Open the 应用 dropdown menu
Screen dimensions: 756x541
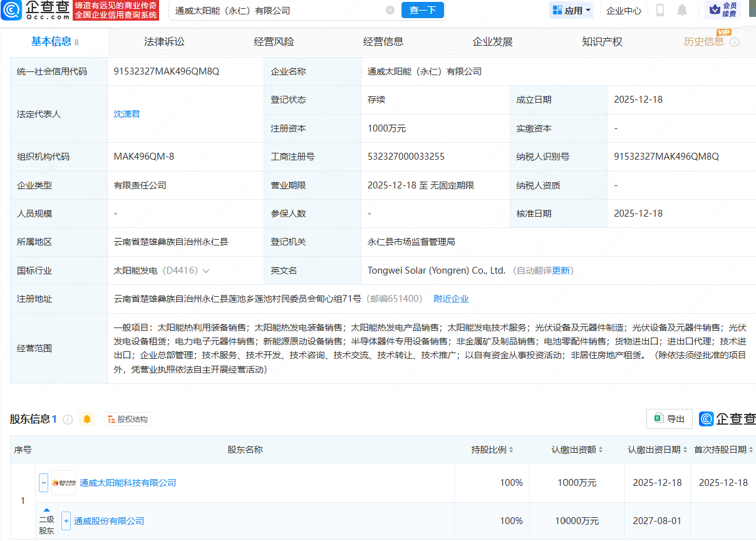pyautogui.click(x=571, y=10)
